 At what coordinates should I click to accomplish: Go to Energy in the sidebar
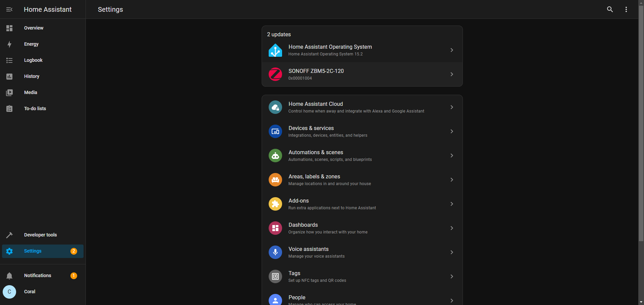(31, 44)
